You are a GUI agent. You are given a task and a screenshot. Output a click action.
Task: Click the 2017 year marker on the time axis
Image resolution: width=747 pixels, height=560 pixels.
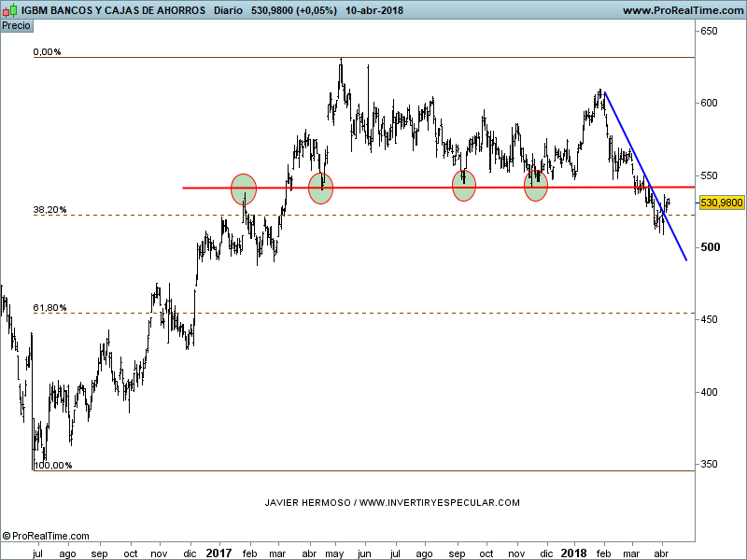pos(218,553)
